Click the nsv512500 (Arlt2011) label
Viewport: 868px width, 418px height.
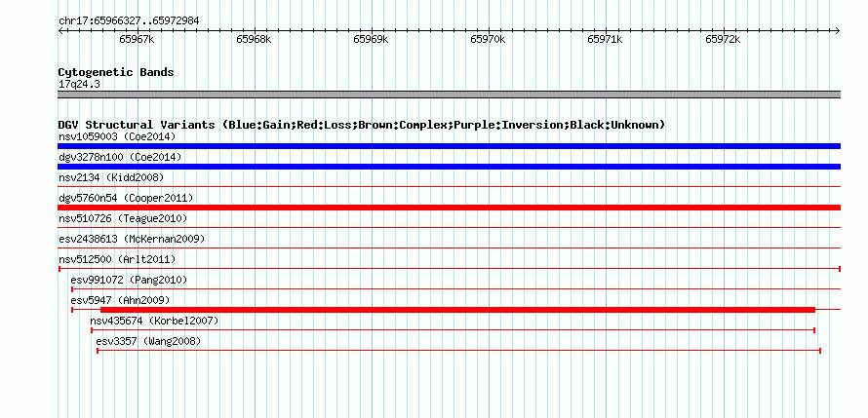tap(117, 259)
